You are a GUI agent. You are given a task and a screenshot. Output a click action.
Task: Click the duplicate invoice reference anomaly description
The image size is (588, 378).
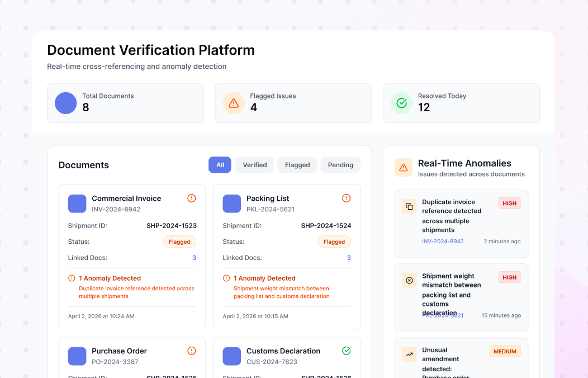click(452, 216)
